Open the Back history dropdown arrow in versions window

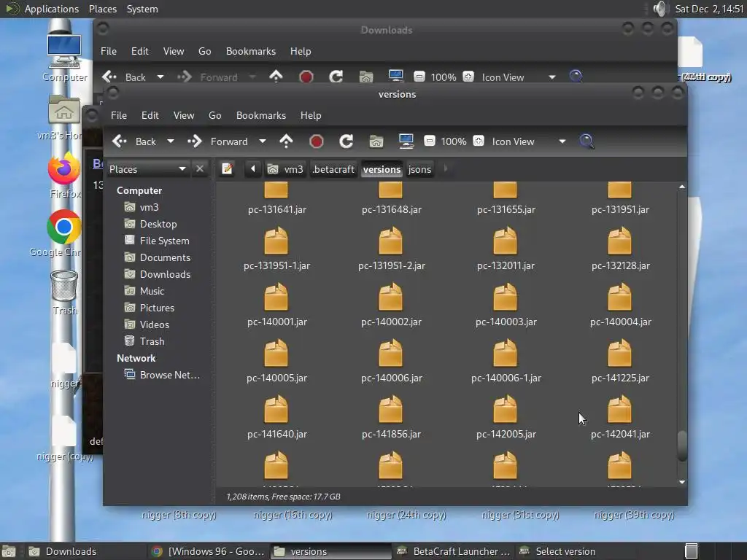point(171,141)
